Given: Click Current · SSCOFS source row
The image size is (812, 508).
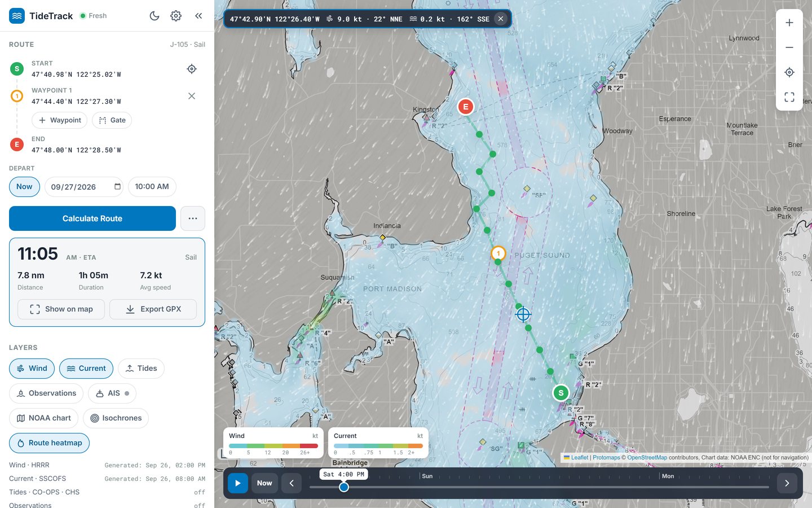Looking at the screenshot, I should tap(107, 479).
